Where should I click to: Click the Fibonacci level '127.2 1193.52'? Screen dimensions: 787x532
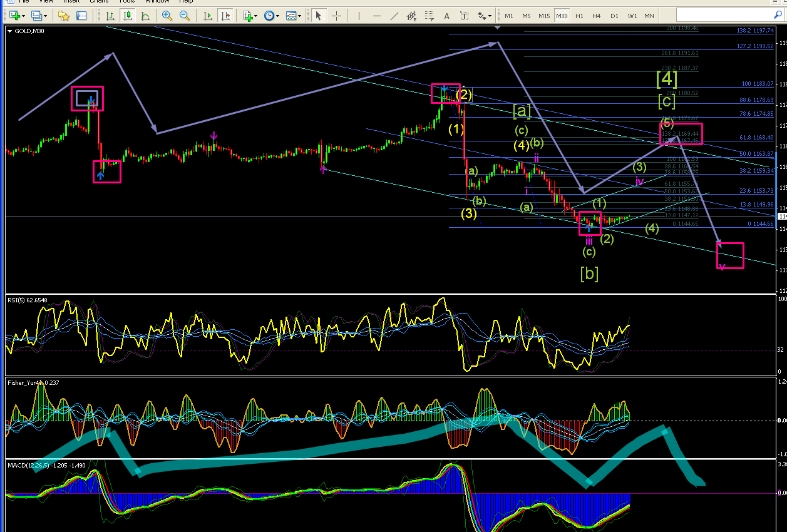coord(756,46)
